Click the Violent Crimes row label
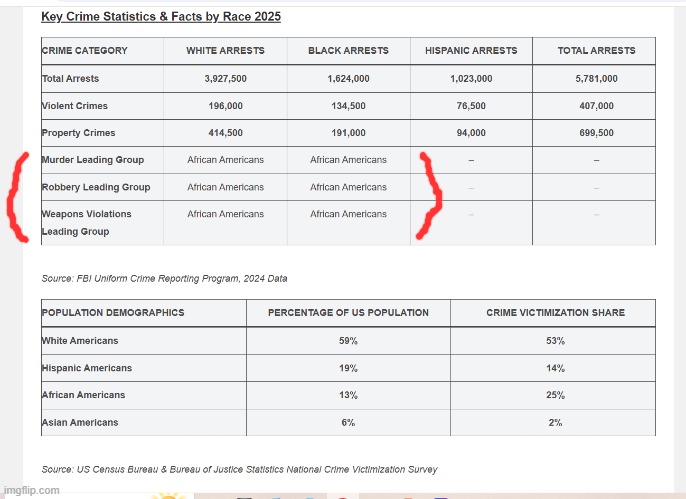The width and height of the screenshot is (686, 499). [74, 106]
